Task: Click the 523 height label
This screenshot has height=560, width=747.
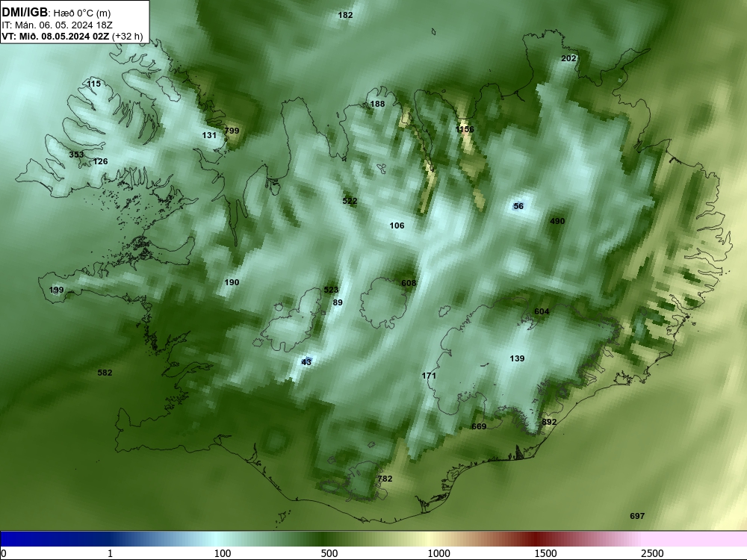Action: click(331, 290)
